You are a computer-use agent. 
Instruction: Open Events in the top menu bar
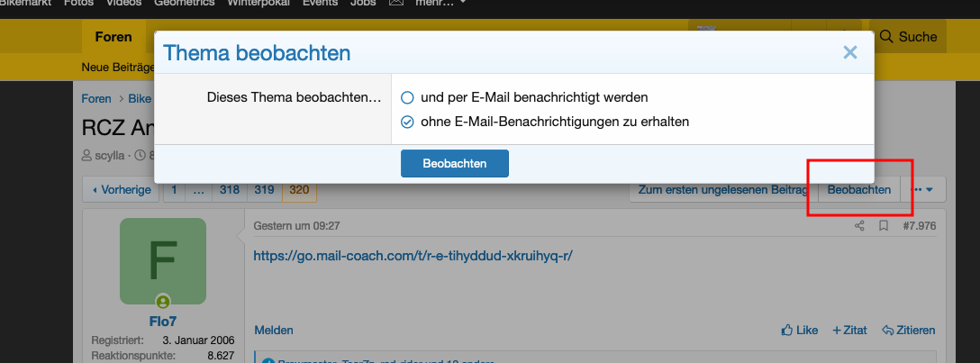tap(320, 3)
